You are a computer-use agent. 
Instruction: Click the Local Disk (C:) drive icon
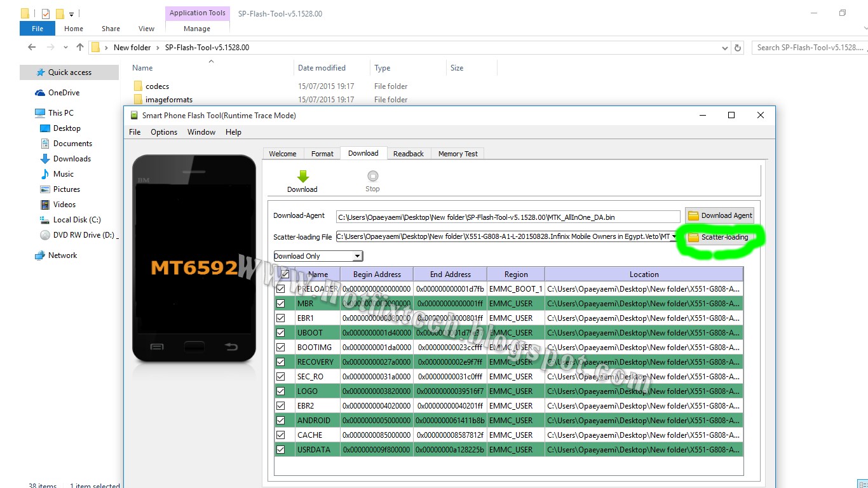click(45, 220)
